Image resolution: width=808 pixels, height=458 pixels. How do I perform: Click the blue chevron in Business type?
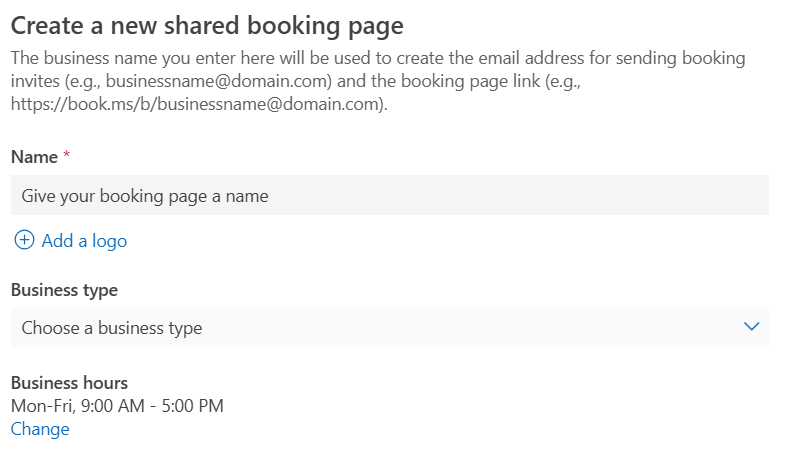(x=751, y=327)
